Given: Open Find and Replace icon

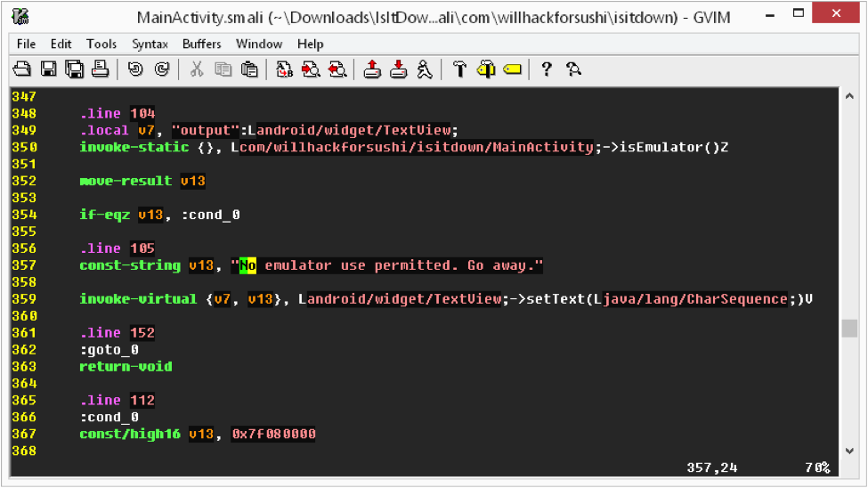Looking at the screenshot, I should coord(285,69).
